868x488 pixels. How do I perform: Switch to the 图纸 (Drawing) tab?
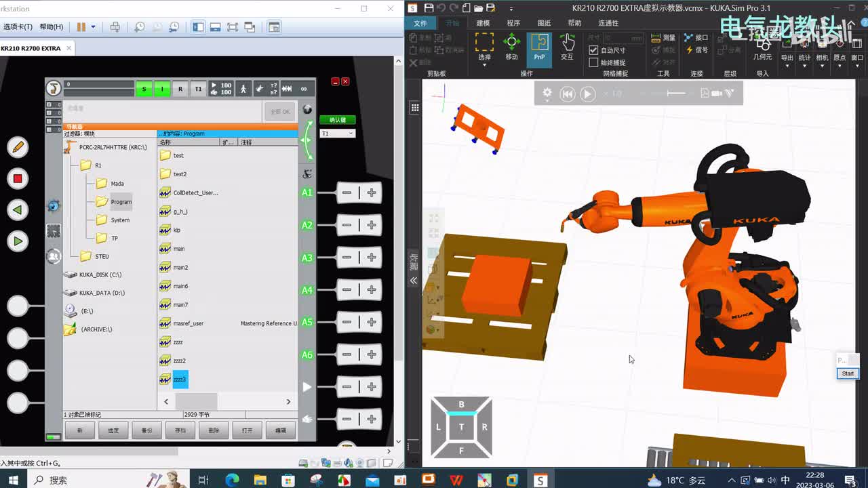click(x=544, y=23)
